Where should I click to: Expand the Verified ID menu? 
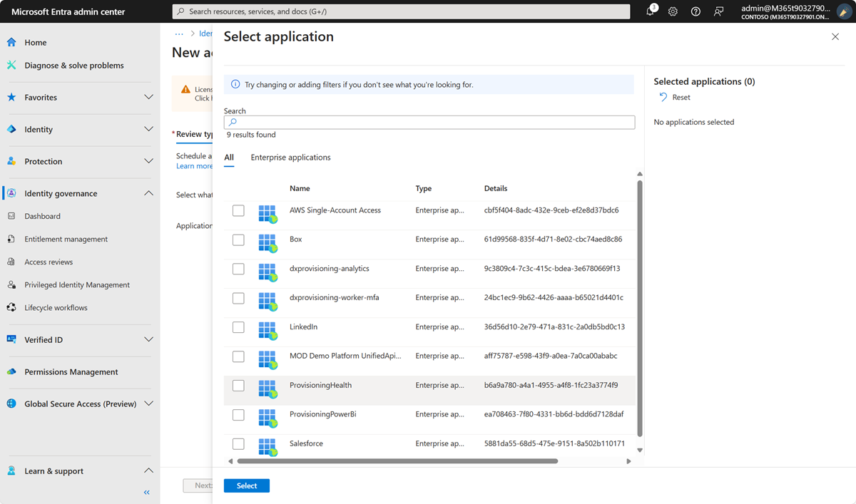(148, 340)
